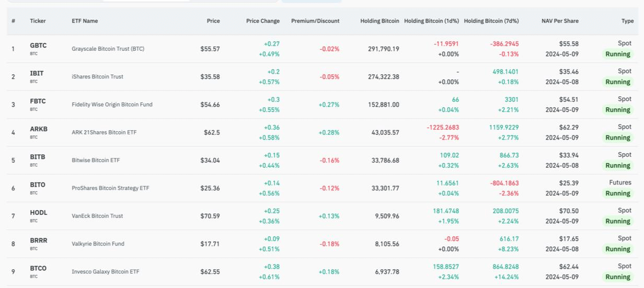Sort by Holding Bitcoin column header

pos(379,21)
